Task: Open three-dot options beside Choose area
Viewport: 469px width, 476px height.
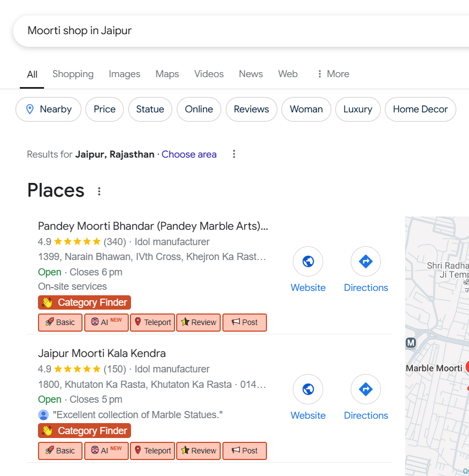Action: (234, 154)
